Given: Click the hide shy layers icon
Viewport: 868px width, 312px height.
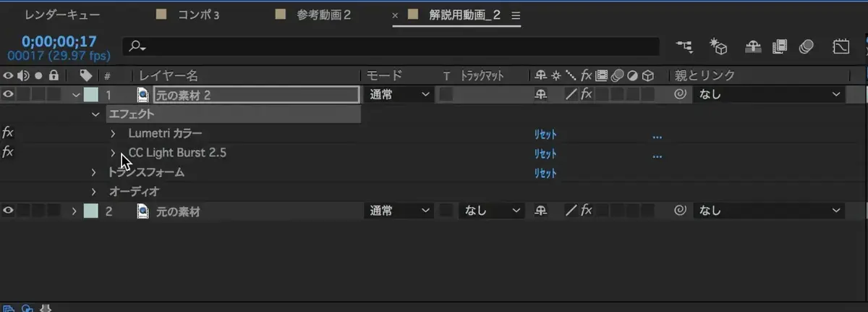Looking at the screenshot, I should (753, 47).
